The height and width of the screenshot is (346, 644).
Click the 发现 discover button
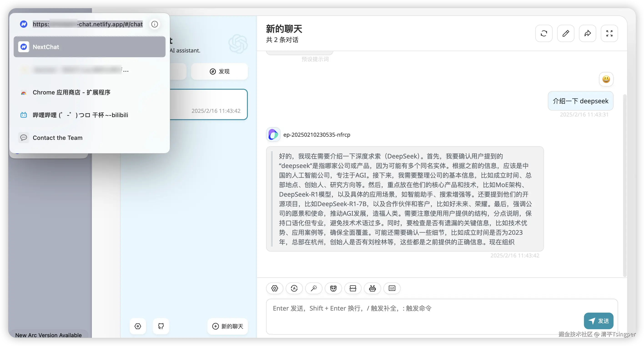coord(219,71)
